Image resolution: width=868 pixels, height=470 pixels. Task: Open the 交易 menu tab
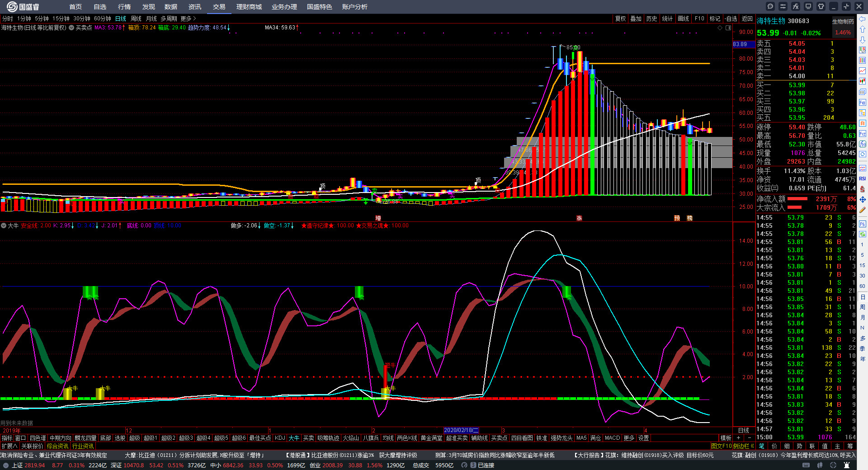pos(219,7)
